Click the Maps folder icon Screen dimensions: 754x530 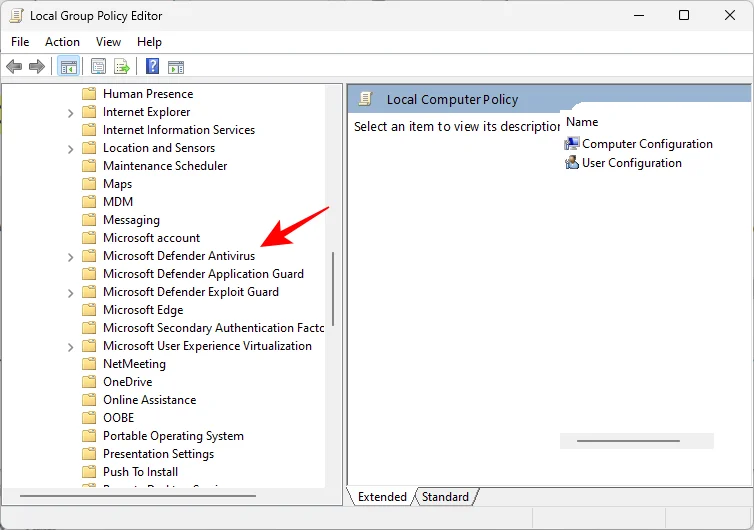89,184
